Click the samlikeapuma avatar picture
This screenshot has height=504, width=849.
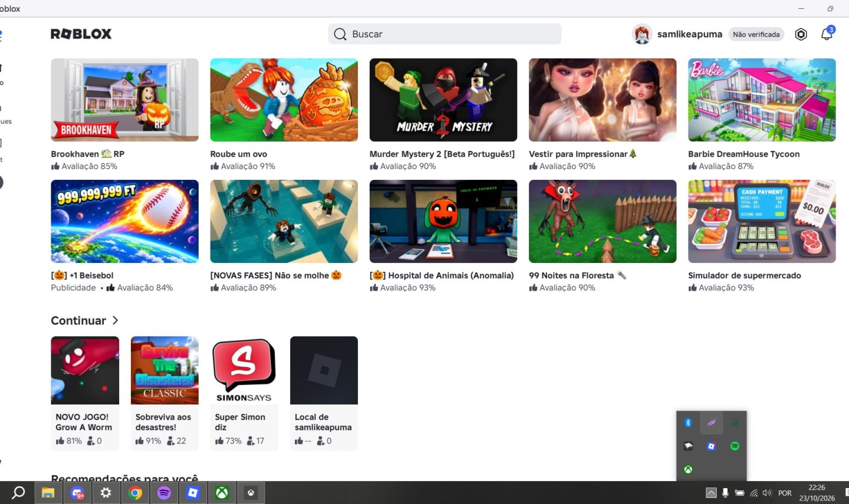tap(641, 34)
